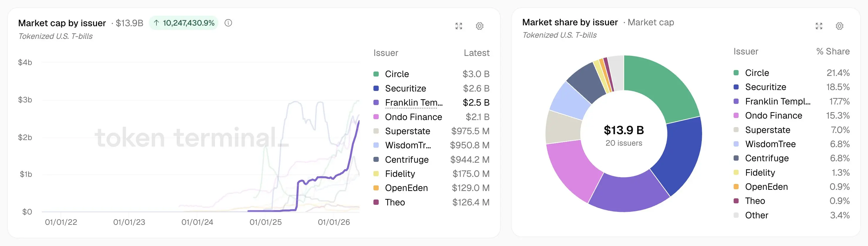This screenshot has height=246, width=868.
Task: Select Theo in market cap legend
Action: [x=395, y=202]
